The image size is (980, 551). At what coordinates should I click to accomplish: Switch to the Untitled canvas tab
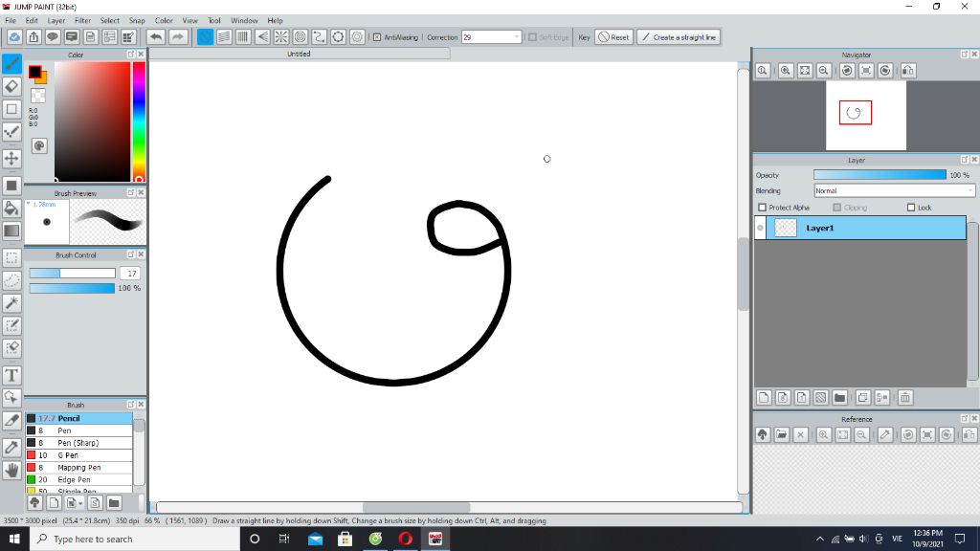coord(299,54)
